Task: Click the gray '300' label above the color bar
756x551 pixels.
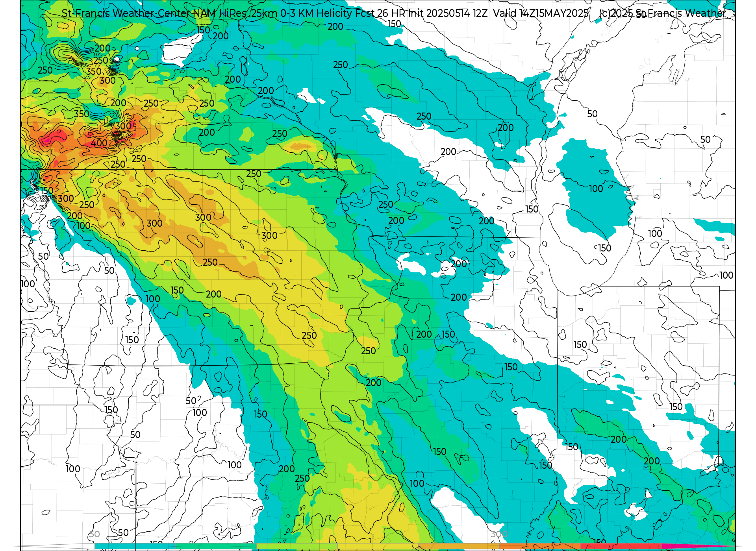Action: coord(499,534)
